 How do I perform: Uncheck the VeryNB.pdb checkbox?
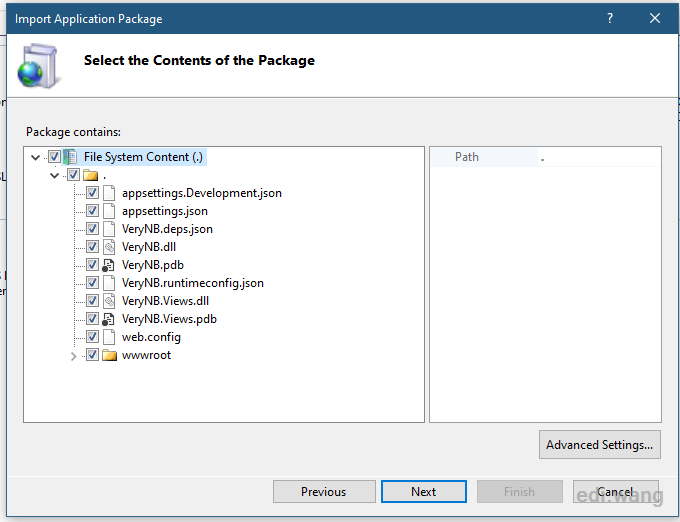click(92, 264)
